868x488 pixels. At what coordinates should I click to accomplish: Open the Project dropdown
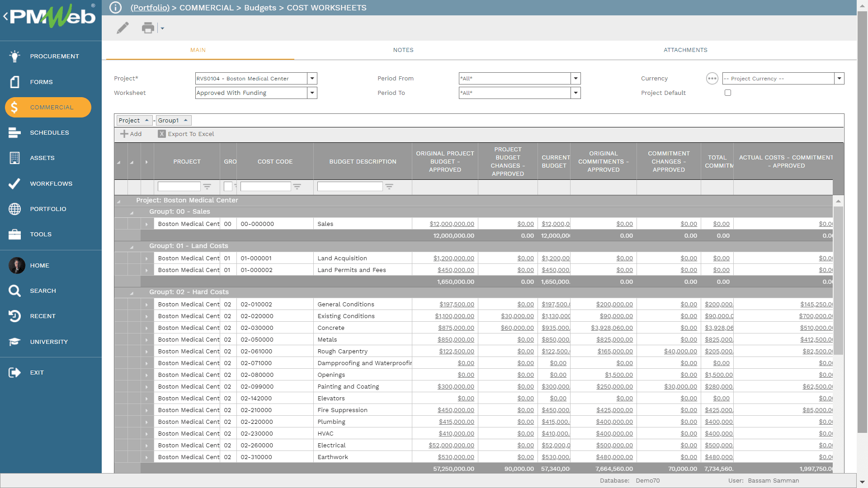point(312,79)
